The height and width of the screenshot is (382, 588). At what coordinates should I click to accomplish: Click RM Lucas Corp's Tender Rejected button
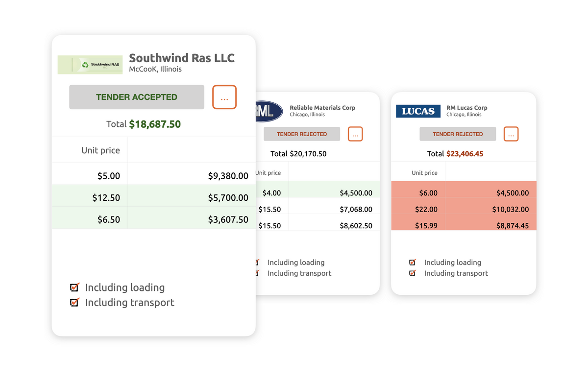(458, 134)
